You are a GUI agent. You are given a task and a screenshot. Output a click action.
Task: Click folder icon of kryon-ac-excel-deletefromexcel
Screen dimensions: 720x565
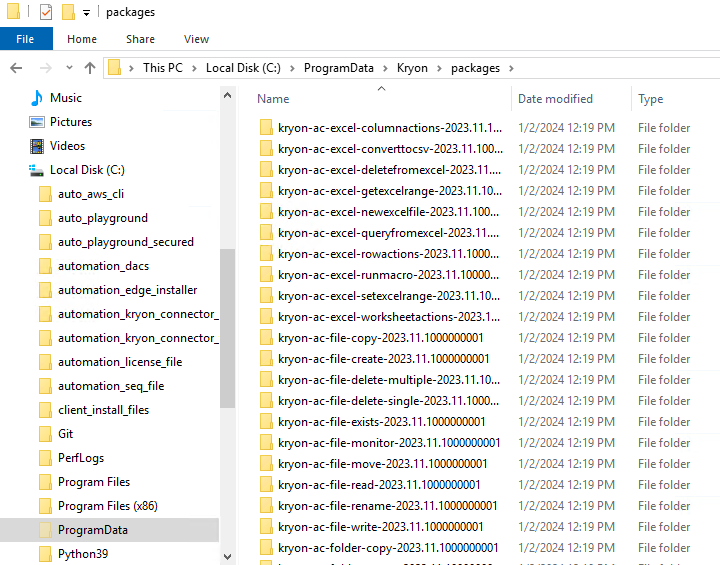coord(266,170)
